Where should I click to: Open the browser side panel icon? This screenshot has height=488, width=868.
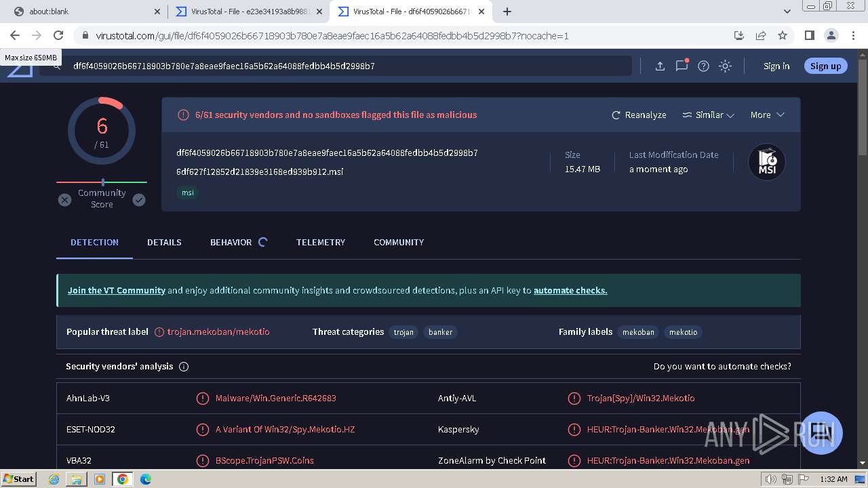point(809,35)
